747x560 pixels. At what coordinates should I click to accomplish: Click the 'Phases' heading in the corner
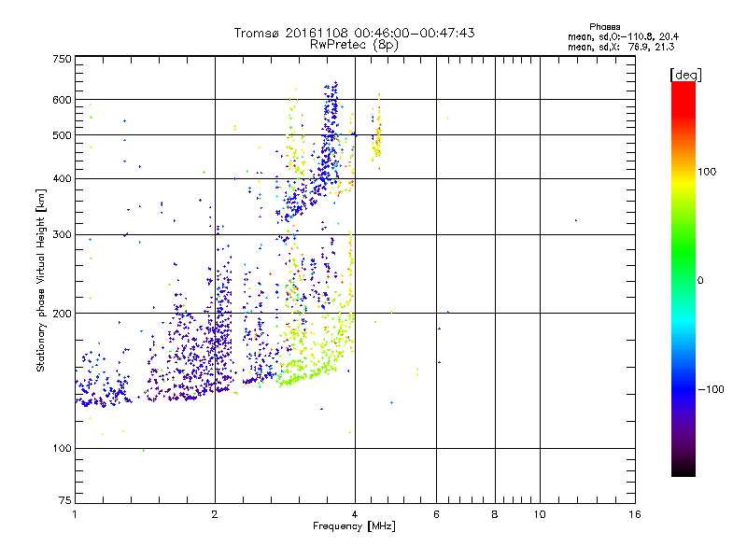click(x=604, y=27)
